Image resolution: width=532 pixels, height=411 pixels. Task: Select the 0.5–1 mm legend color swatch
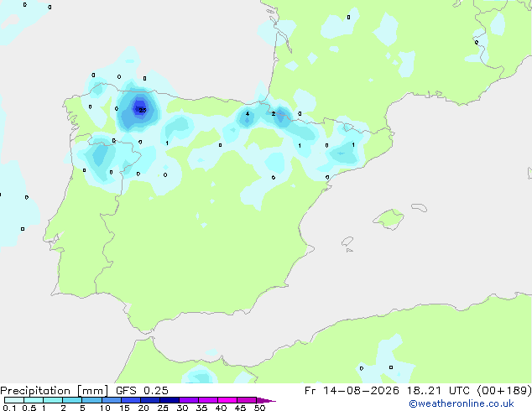(34, 400)
